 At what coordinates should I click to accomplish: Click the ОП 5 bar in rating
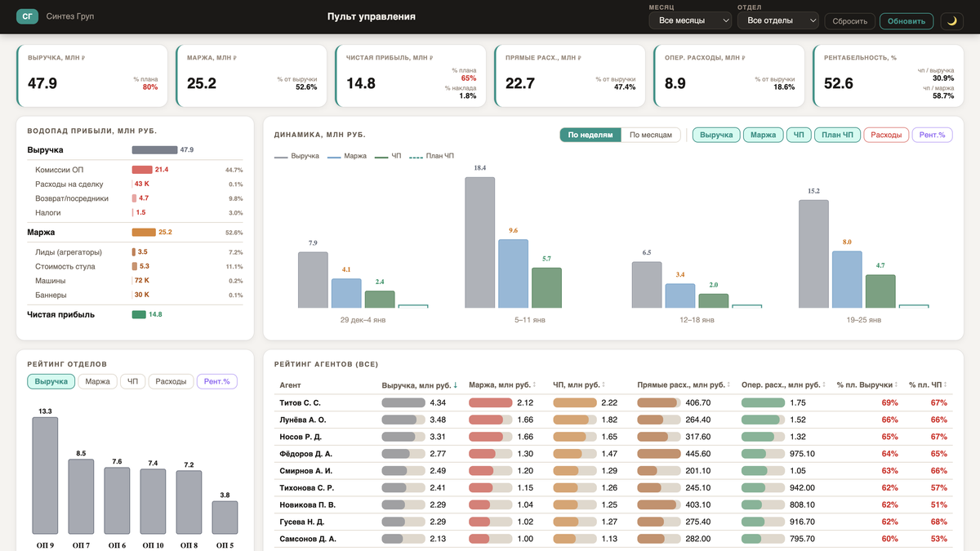225,518
